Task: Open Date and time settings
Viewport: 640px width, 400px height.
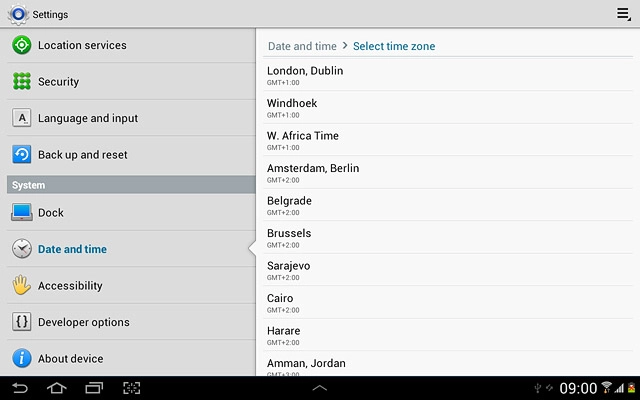Action: (72, 249)
